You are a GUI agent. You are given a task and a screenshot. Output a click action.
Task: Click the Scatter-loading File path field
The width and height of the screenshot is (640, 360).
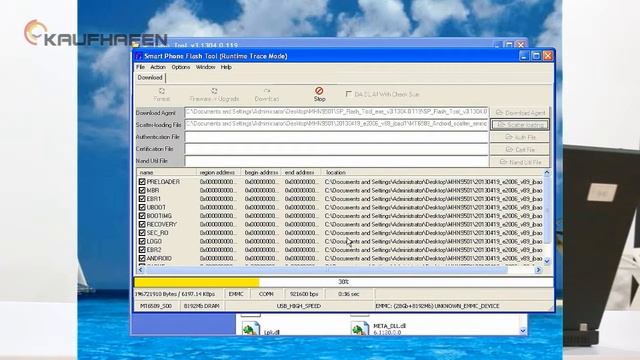(336, 124)
